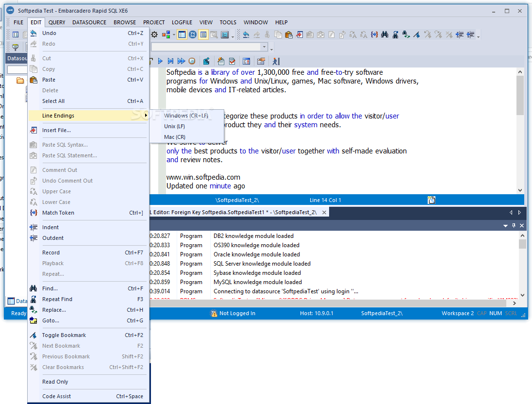
Task: Expand overflow arrow after output window icon
Action: (233, 36)
